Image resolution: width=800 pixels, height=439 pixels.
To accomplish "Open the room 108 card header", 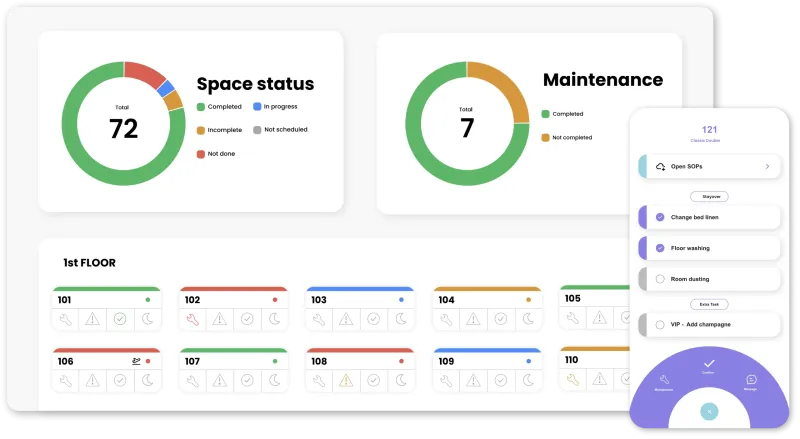I will pos(360,361).
